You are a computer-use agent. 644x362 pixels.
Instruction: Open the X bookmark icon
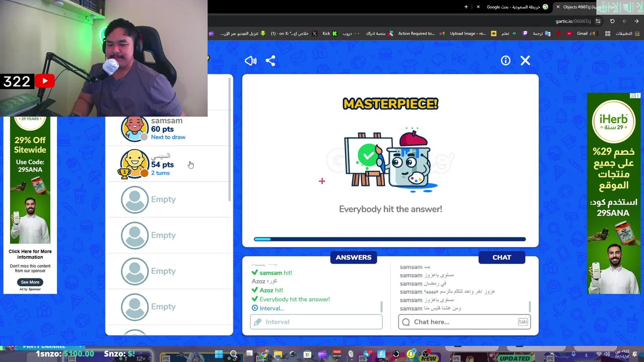(x=314, y=34)
